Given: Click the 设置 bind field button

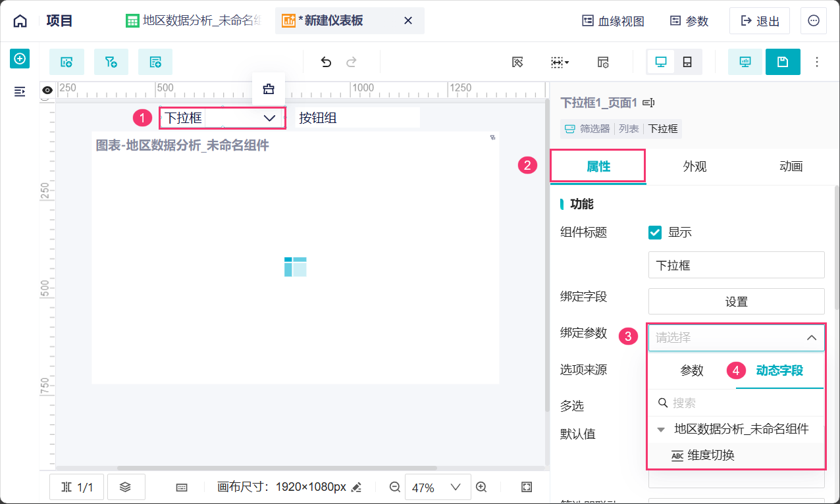Looking at the screenshot, I should [x=736, y=301].
